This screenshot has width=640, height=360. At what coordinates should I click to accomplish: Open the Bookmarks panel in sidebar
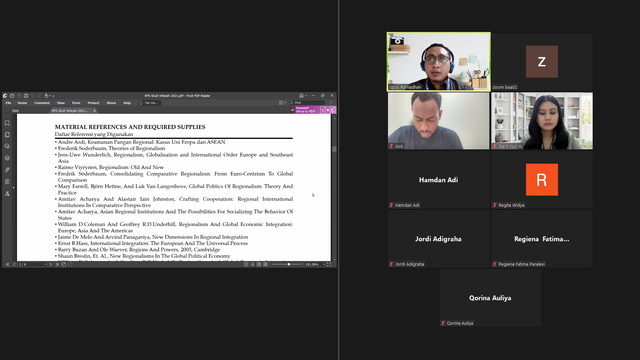click(x=7, y=123)
